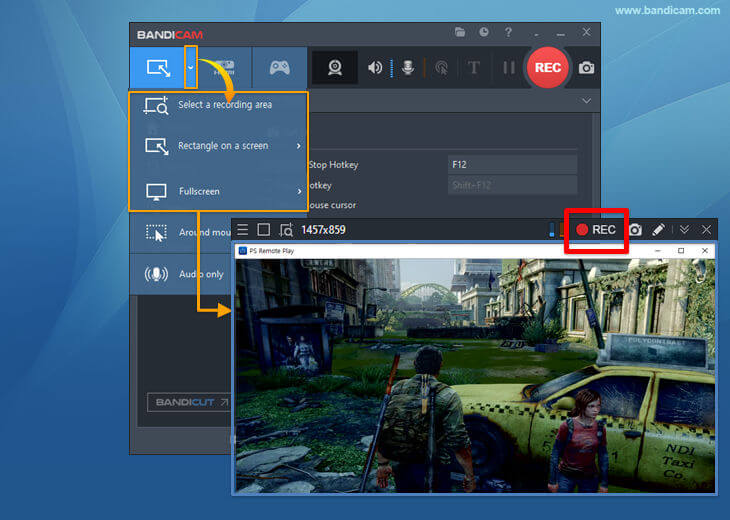Choose Fullscreen menu item
Screen dimensions: 730x520
coord(218,191)
